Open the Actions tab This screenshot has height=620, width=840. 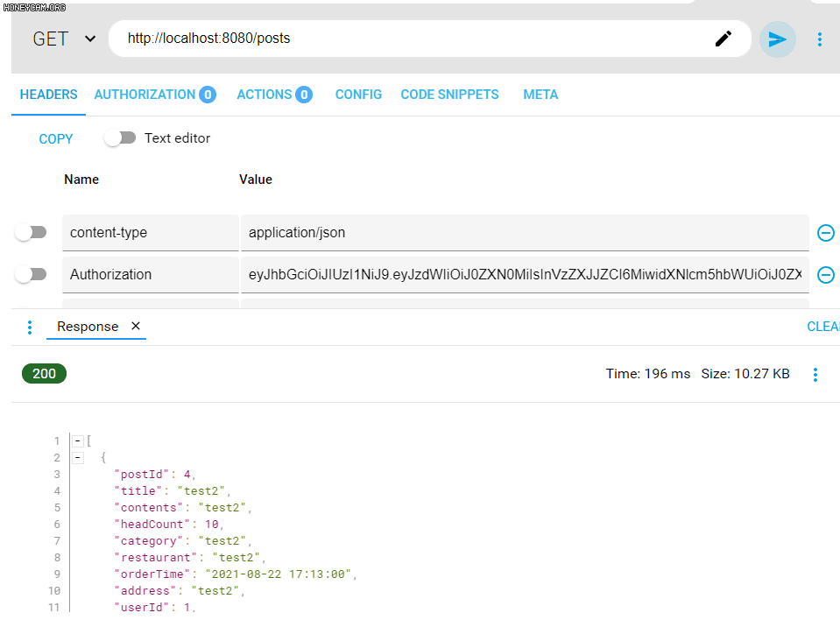[274, 95]
